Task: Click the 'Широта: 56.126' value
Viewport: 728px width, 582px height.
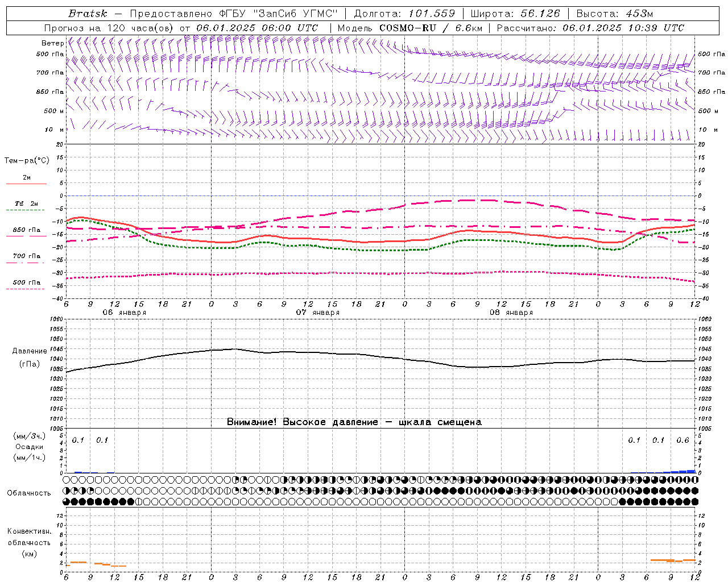Action: 515,14
